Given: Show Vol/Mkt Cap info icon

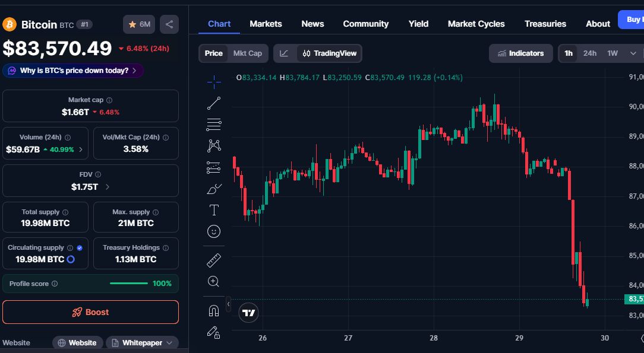Looking at the screenshot, I should 166,138.
